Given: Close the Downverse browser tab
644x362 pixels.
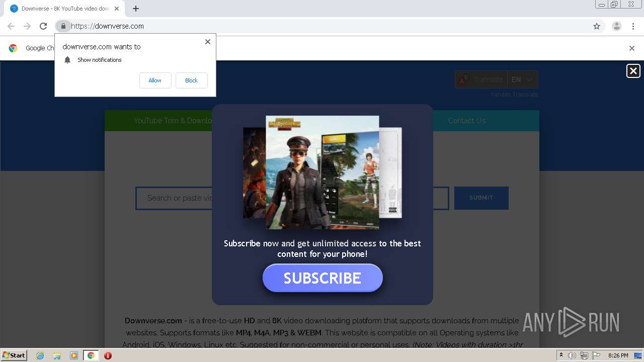Looking at the screenshot, I should tap(117, 9).
